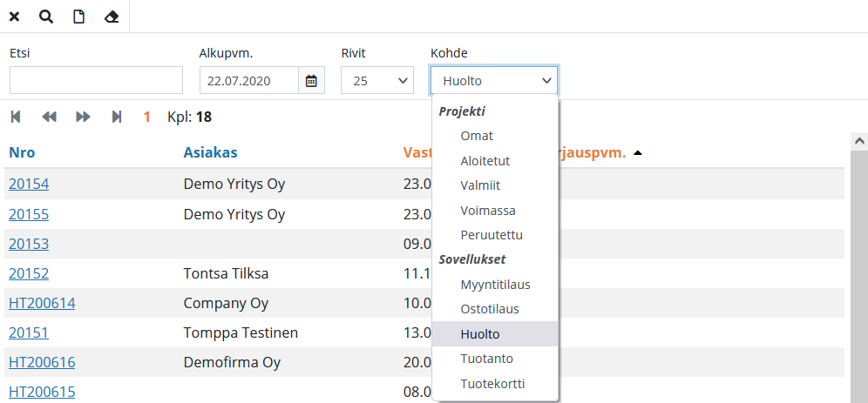This screenshot has height=403, width=868.
Task: Choose Tuotekortti in the dropdown list
Action: pyautogui.click(x=492, y=384)
